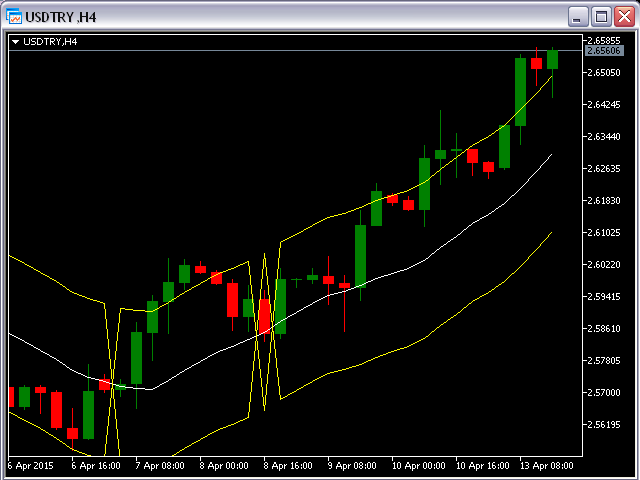
Task: Click the 2.56195 price scale label
Action: click(x=604, y=424)
